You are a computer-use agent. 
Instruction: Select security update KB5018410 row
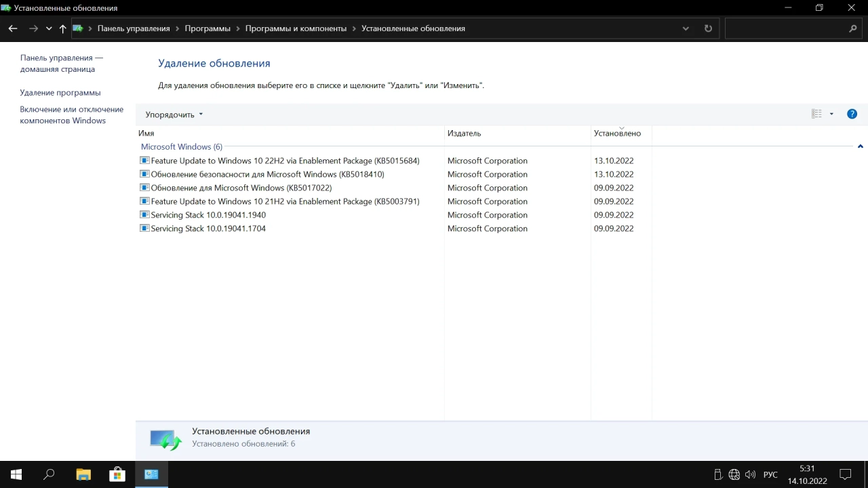[x=395, y=174]
